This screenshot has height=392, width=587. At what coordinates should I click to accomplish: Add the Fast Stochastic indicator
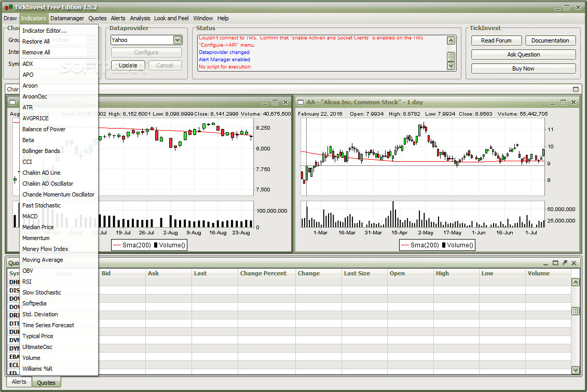coord(59,205)
